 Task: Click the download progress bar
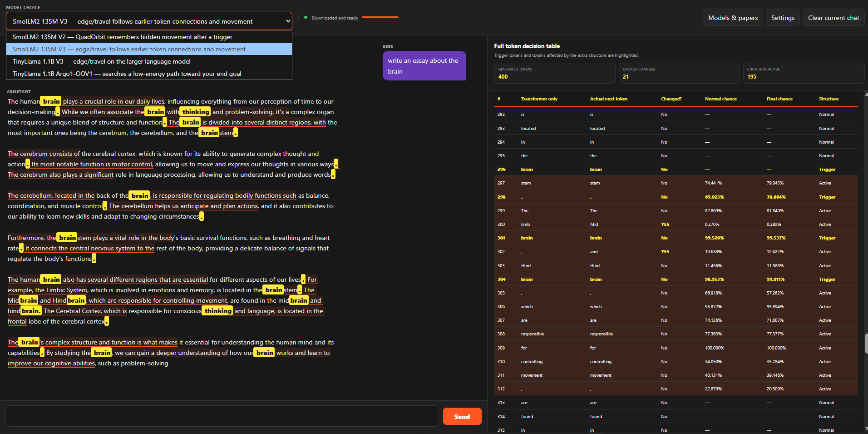(380, 17)
